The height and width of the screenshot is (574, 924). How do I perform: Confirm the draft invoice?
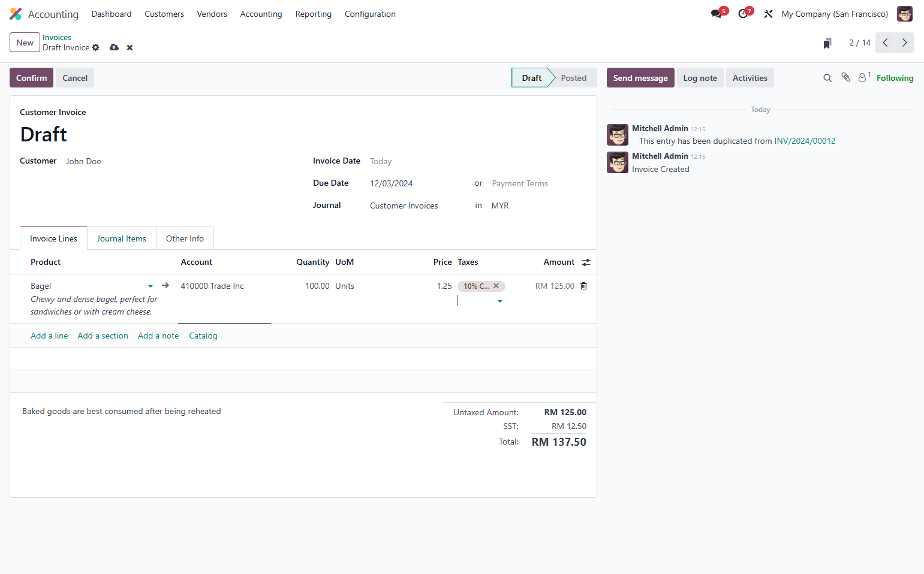[31, 78]
